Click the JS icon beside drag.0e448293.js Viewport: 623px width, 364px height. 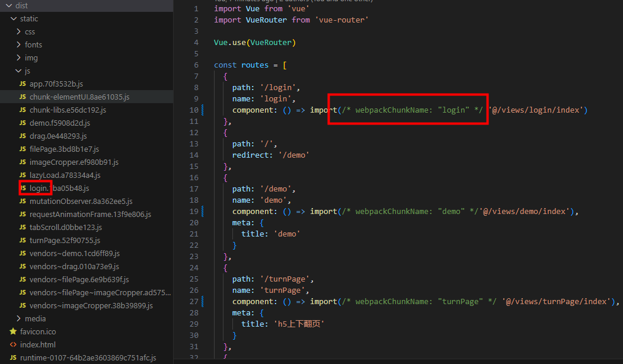tap(23, 136)
